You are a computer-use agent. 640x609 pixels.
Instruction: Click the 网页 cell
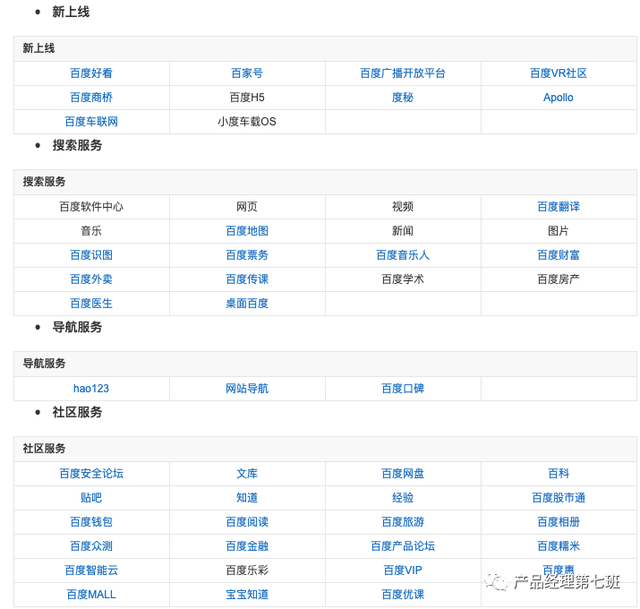tap(247, 207)
